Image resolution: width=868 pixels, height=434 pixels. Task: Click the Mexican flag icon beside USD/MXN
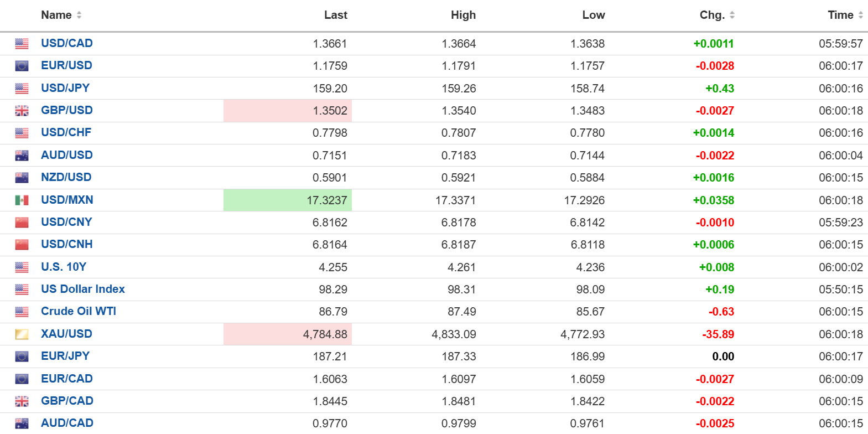pos(22,200)
